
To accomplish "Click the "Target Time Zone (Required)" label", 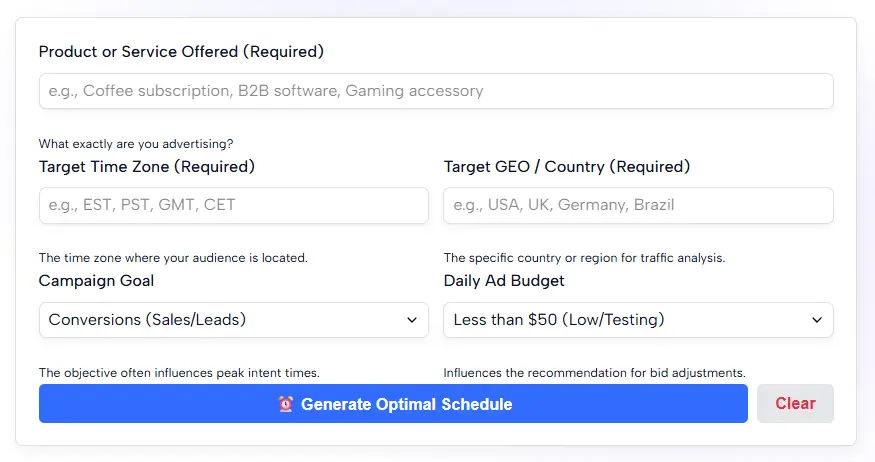I will point(147,167).
